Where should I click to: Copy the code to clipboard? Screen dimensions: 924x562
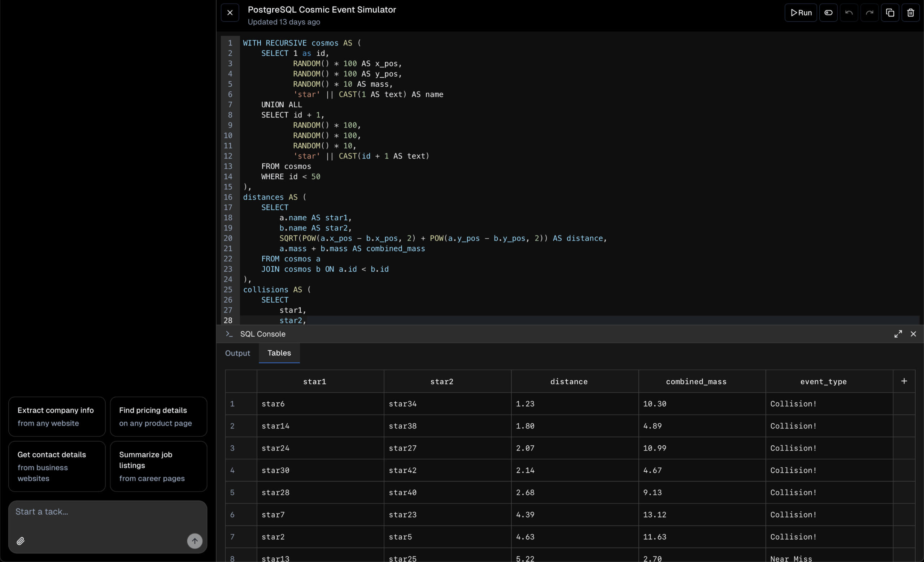coord(890,13)
